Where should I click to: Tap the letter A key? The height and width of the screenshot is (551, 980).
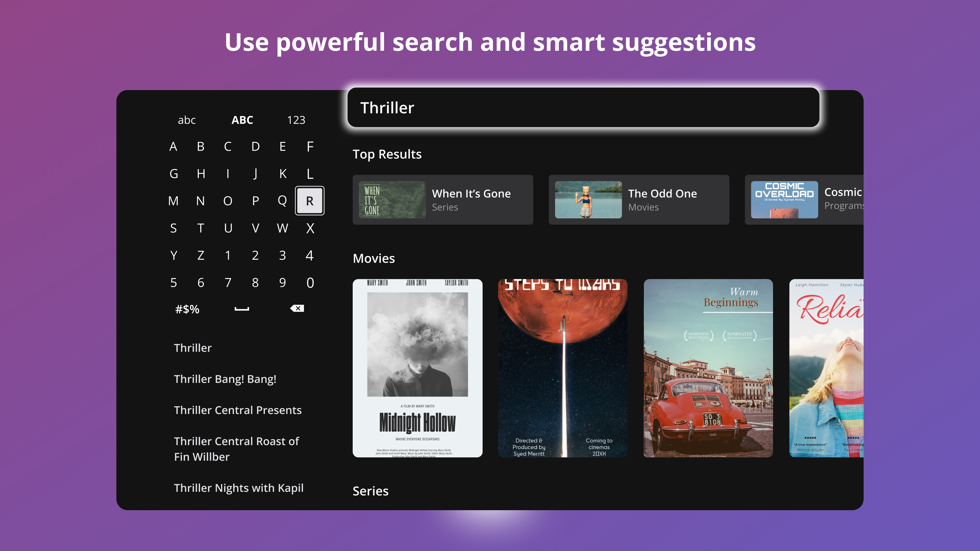click(x=173, y=146)
